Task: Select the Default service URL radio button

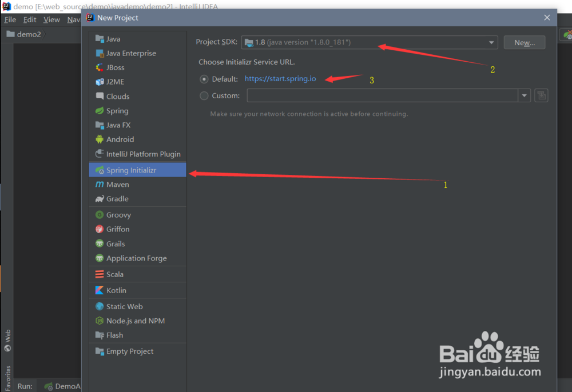Action: tap(204, 79)
